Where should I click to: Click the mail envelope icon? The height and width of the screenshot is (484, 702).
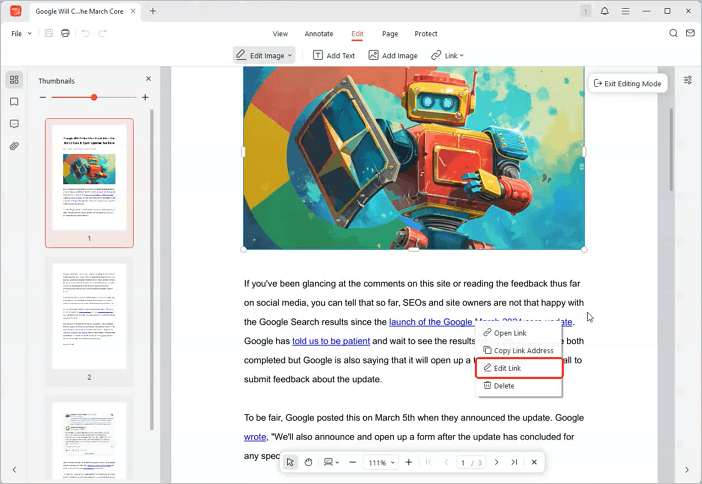[x=690, y=33]
